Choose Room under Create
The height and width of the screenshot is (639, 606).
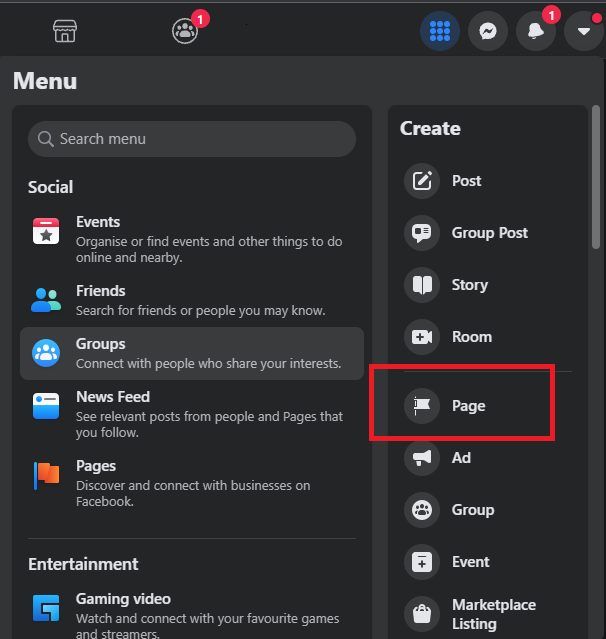pos(487,337)
